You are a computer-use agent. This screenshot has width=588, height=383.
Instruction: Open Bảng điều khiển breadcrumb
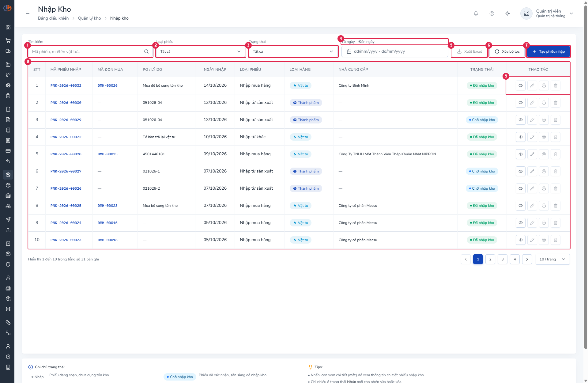click(x=53, y=18)
